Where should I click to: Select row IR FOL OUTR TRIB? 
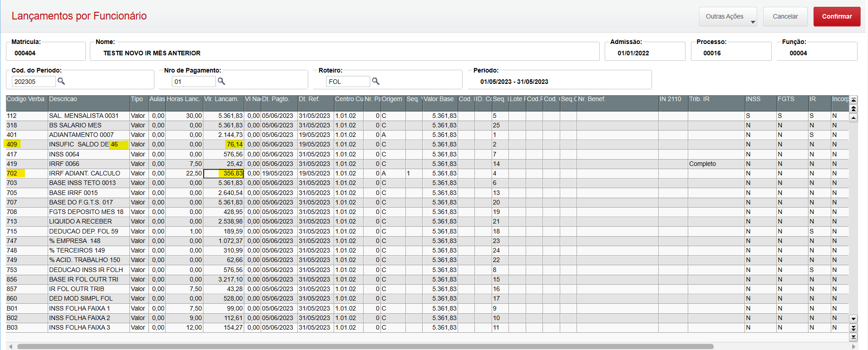pos(427,289)
